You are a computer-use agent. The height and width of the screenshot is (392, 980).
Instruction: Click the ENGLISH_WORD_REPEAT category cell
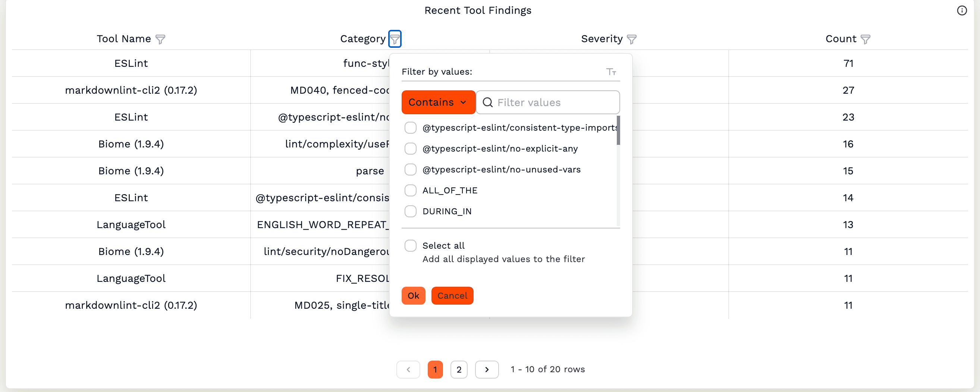pyautogui.click(x=320, y=225)
